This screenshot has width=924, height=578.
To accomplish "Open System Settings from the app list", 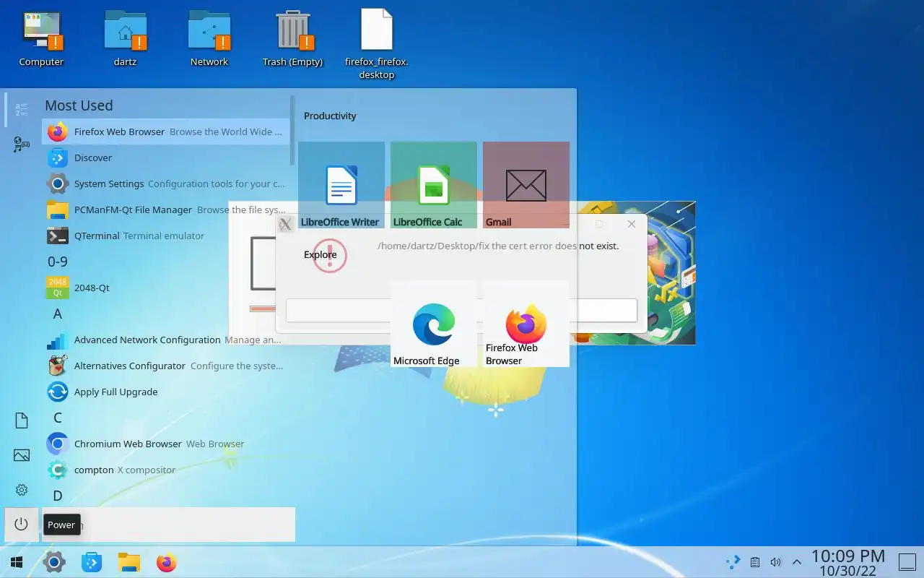I will pyautogui.click(x=166, y=184).
